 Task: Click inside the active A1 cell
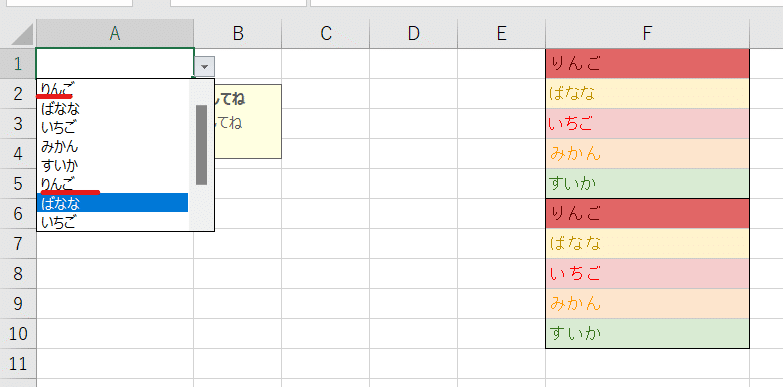click(x=115, y=63)
